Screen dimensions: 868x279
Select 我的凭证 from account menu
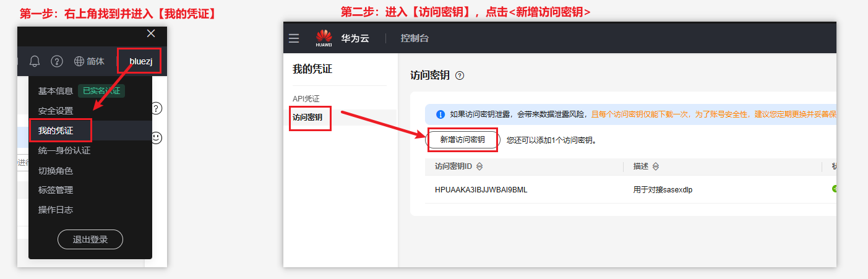(x=56, y=131)
